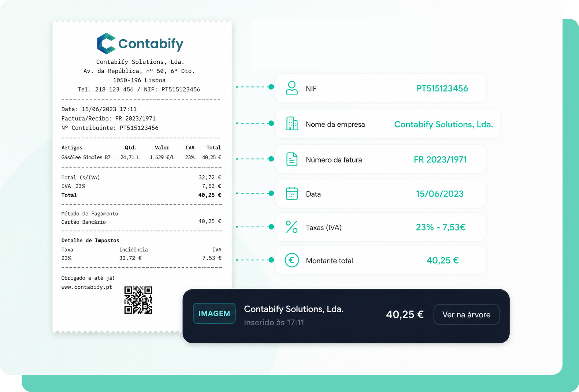
Task: Click "Data: 15/06/2023 17:11" line on receipt
Action: [99, 109]
